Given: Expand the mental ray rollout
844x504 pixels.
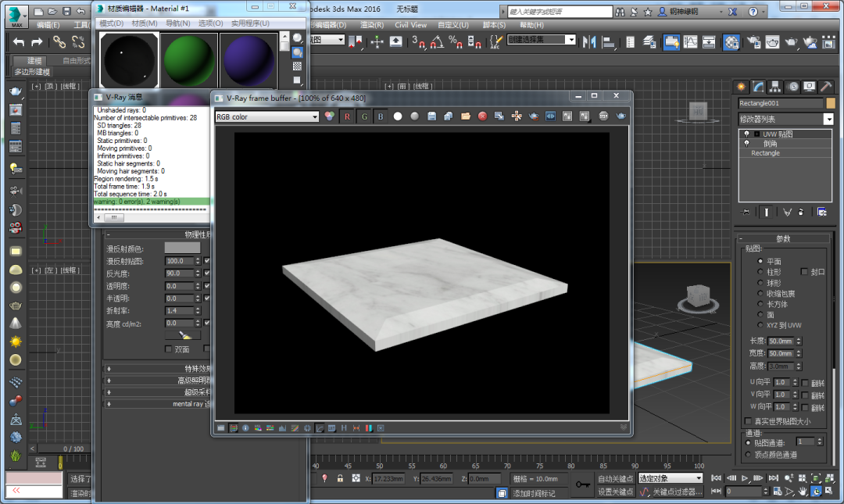Looking at the screenshot, I should (156, 404).
